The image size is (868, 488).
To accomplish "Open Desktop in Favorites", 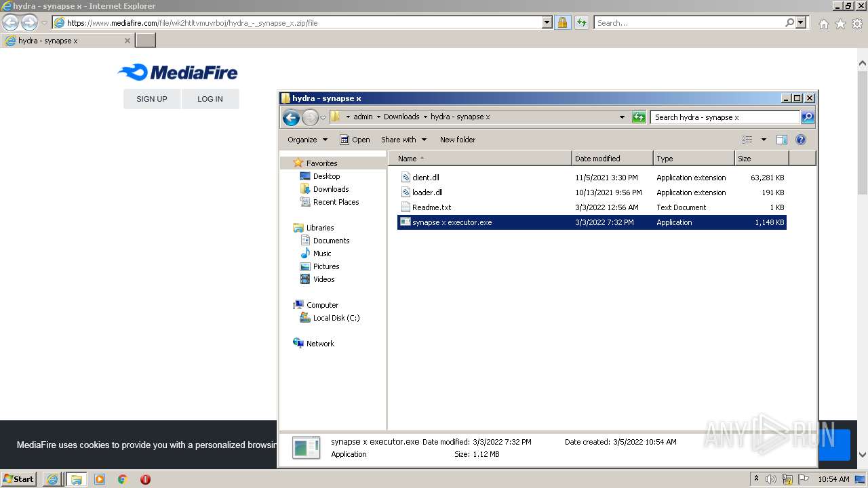I will click(x=326, y=176).
